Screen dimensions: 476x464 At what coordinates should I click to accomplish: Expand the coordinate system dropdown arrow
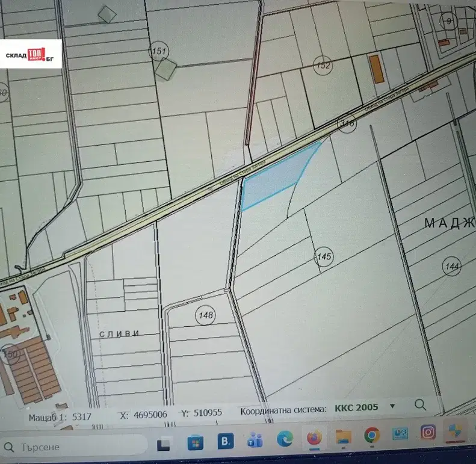(392, 406)
